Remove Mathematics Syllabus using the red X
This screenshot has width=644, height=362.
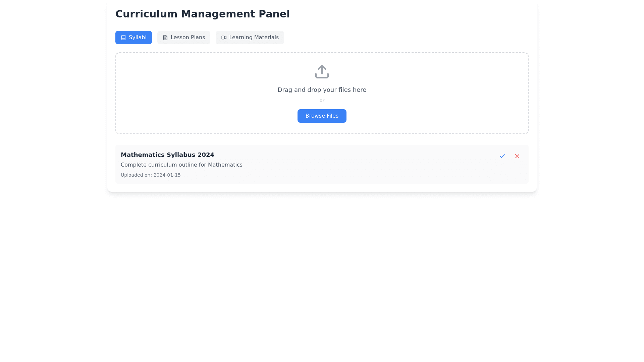click(x=517, y=156)
